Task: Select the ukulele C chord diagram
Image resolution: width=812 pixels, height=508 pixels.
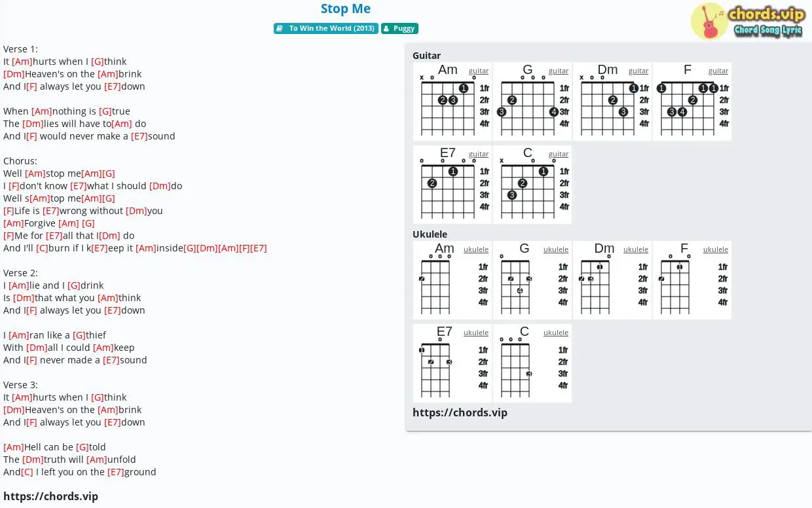Action: coord(532,363)
